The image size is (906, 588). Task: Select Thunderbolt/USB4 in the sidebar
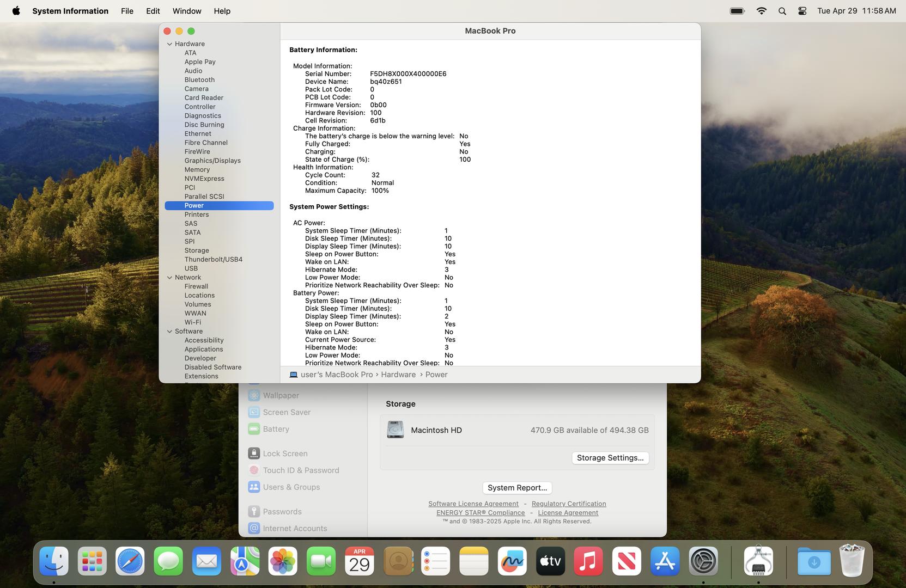[x=213, y=259]
